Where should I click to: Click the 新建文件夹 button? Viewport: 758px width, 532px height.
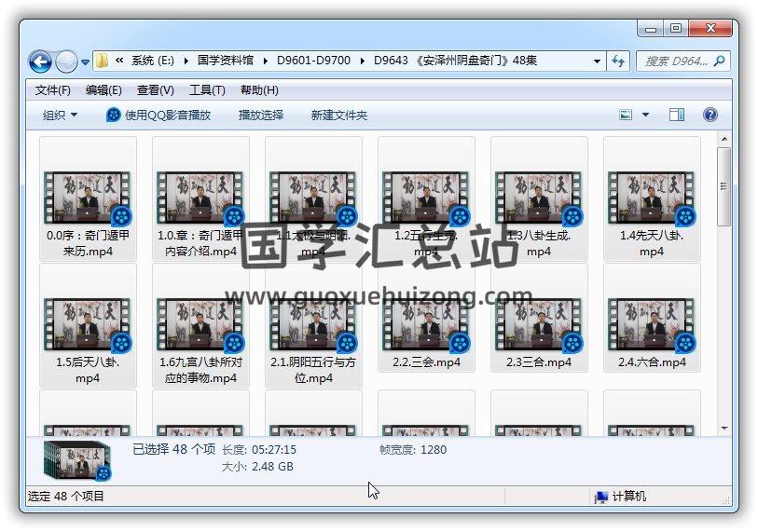click(339, 115)
